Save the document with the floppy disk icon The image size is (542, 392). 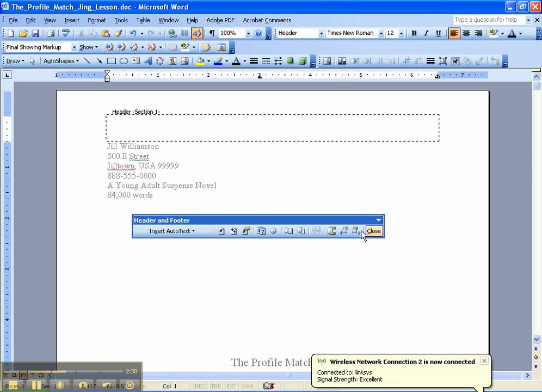tap(35, 33)
